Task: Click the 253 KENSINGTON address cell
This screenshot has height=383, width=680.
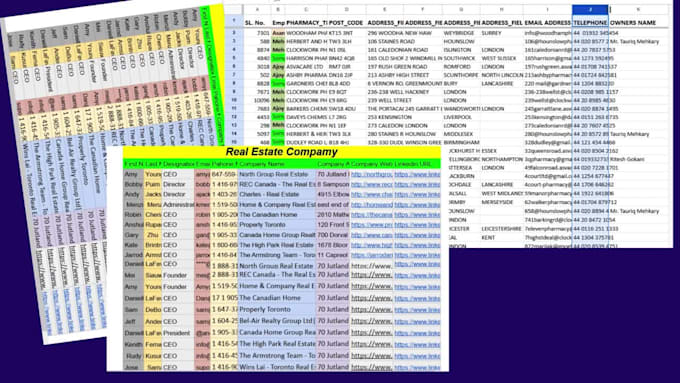Action: pos(389,117)
